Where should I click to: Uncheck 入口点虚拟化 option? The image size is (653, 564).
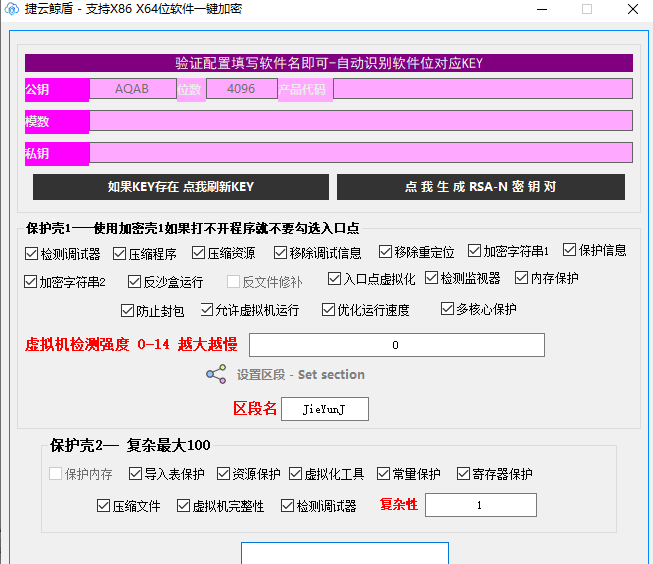(334, 278)
